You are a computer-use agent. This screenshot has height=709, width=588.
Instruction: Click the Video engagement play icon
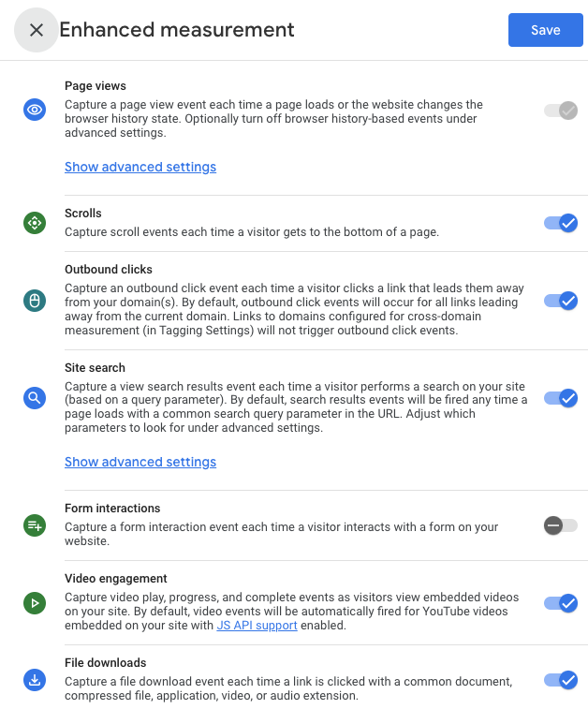click(35, 603)
